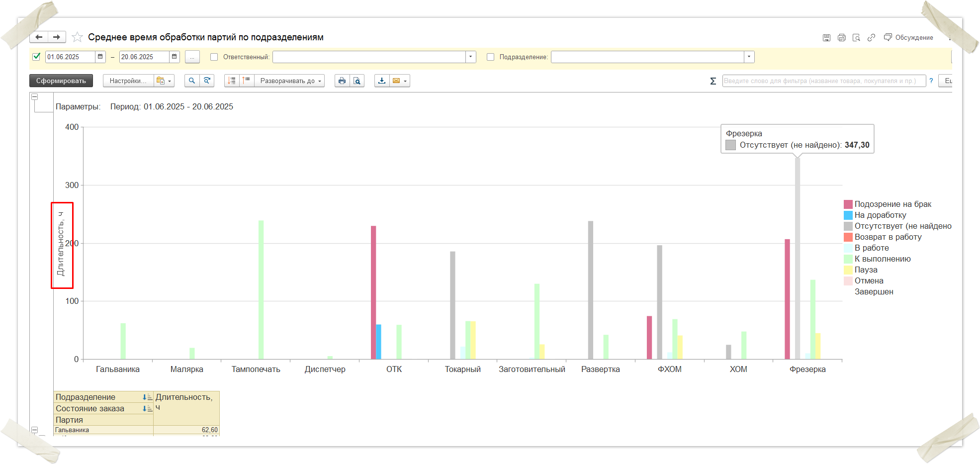Open the Настройки... settings menu
The height and width of the screenshot is (464, 980).
(128, 81)
